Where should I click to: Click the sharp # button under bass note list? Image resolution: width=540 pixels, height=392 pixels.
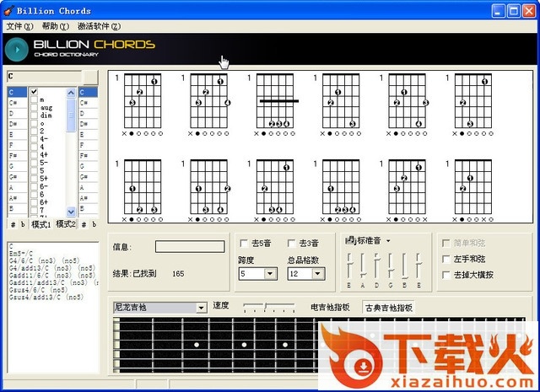point(84,225)
